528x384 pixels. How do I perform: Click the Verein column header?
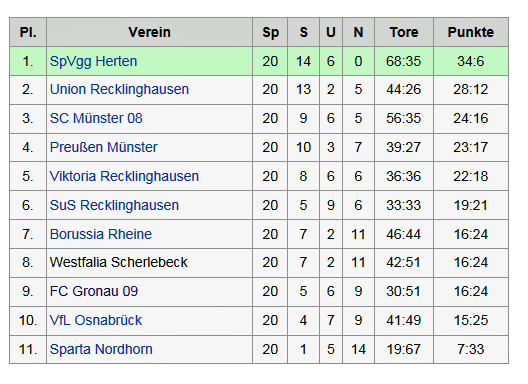point(150,32)
